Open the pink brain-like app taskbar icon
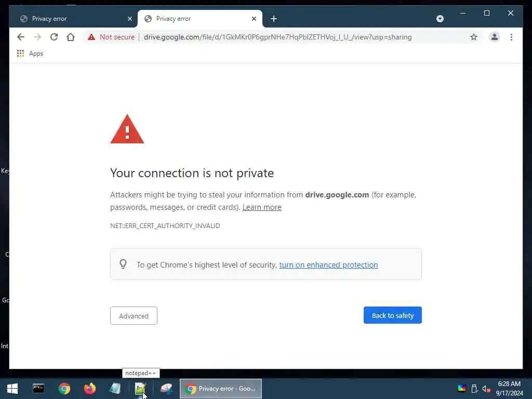This screenshot has width=532, height=399. 166,389
